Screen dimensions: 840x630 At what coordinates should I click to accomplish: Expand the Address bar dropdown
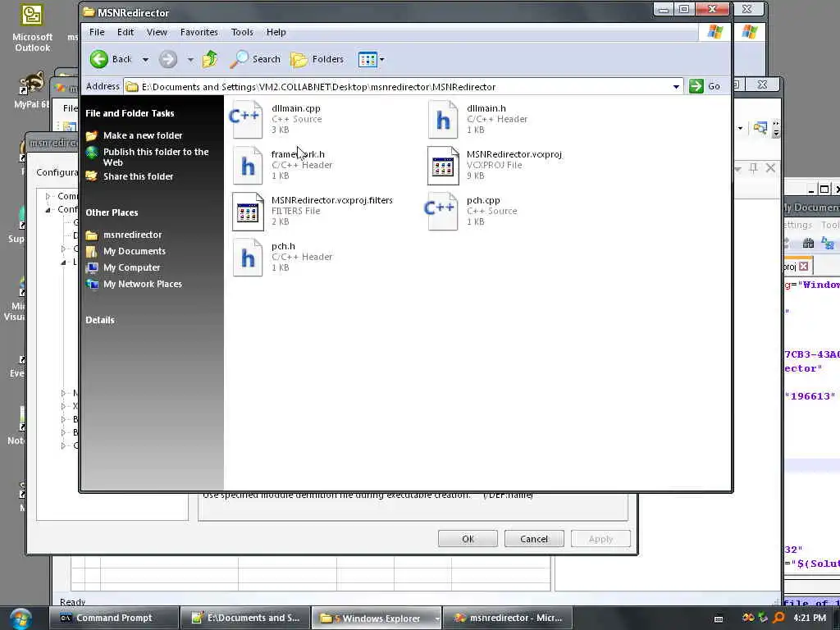click(676, 86)
